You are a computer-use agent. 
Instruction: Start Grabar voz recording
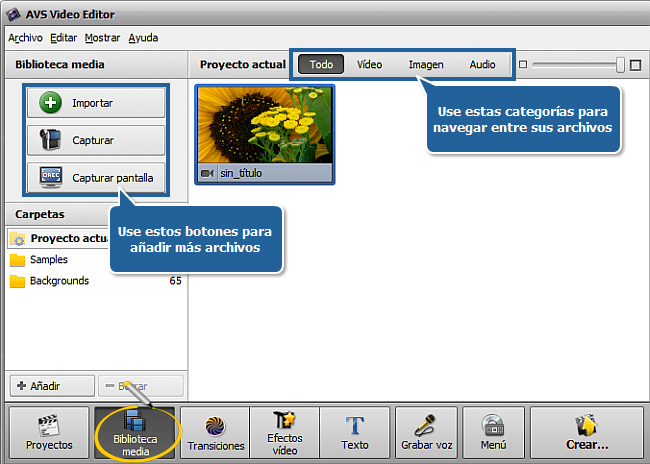426,432
